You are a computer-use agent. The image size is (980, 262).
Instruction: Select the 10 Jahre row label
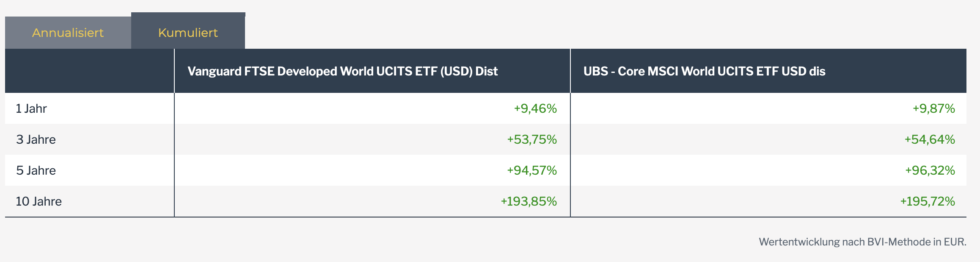pos(39,201)
